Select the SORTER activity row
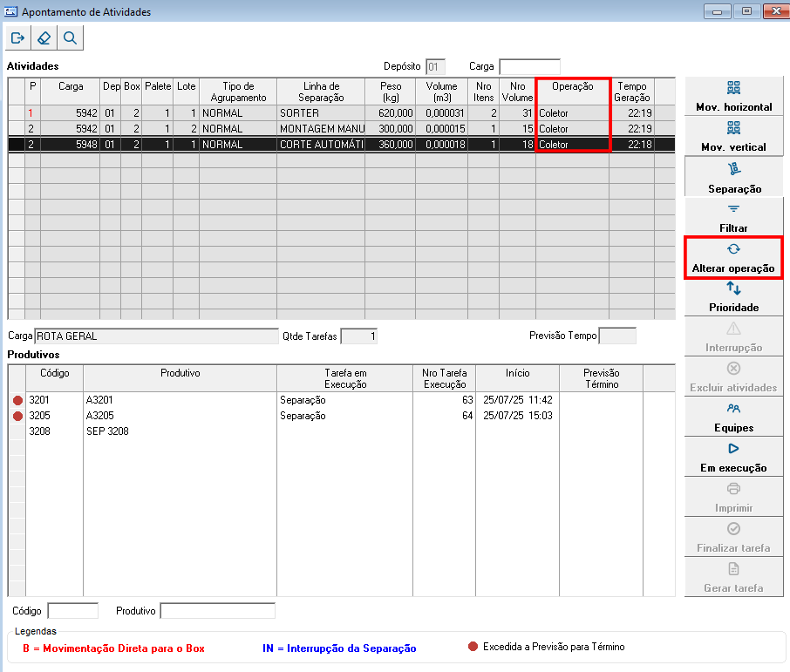Screen dimensions: 790x672 [341, 112]
